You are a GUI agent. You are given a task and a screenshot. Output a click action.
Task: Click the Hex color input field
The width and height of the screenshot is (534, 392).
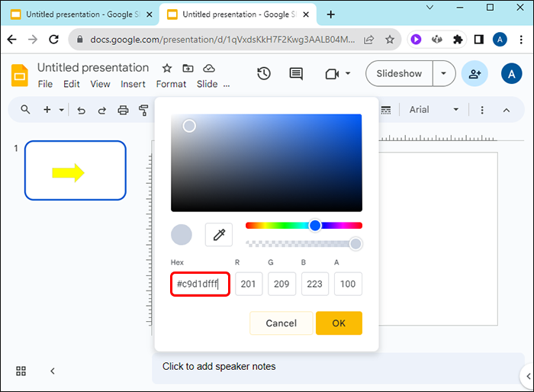pyautogui.click(x=200, y=284)
